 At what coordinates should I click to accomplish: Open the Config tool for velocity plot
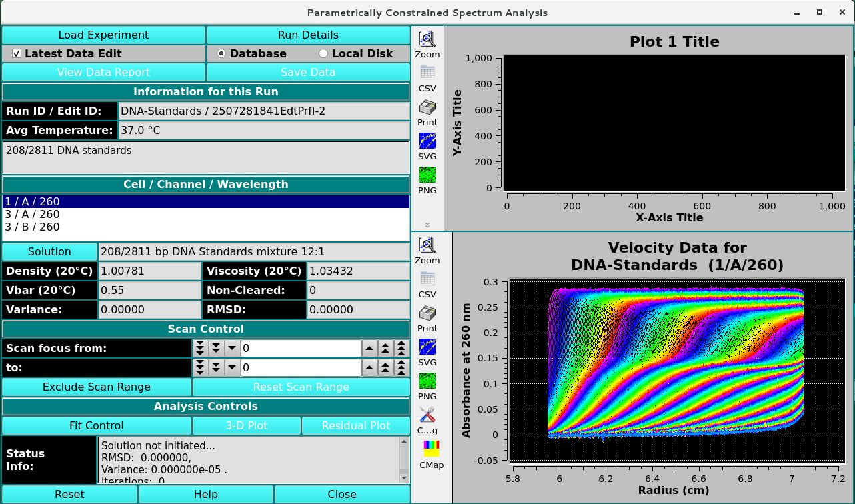click(x=427, y=416)
